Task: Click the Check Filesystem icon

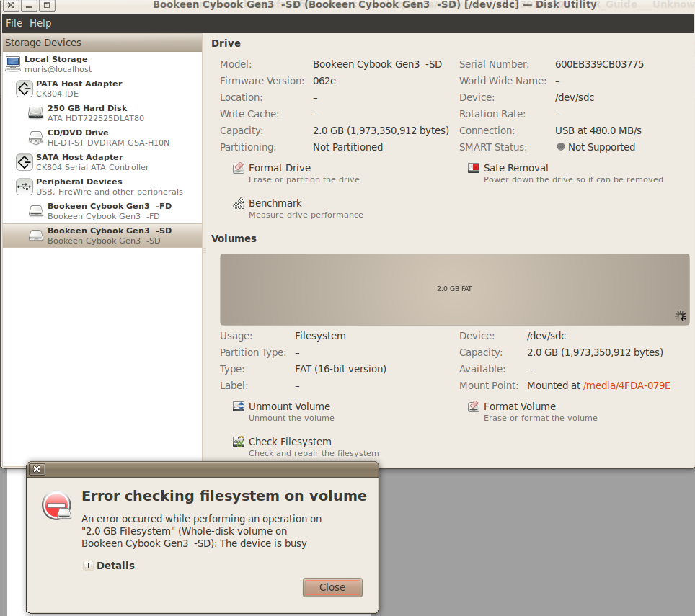Action: click(x=239, y=442)
